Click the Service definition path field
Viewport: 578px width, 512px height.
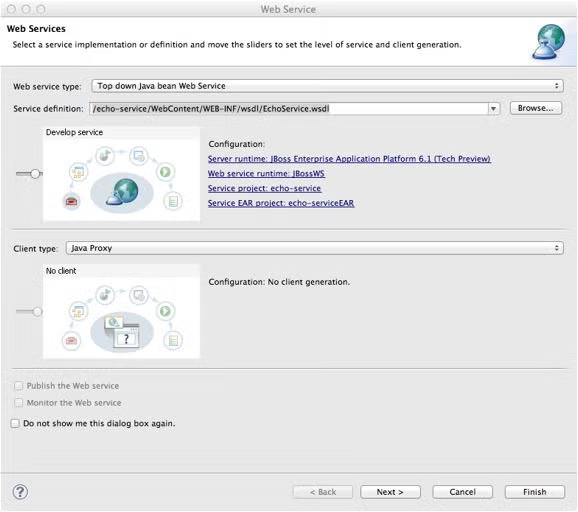click(289, 109)
